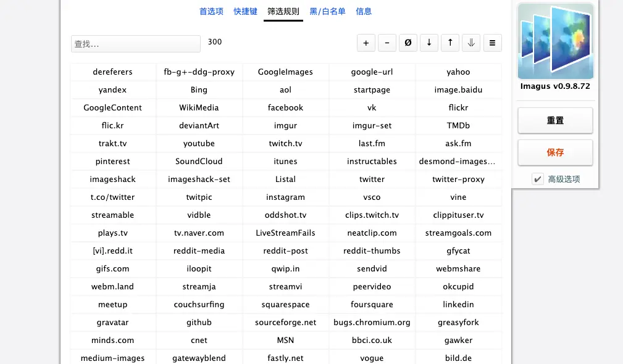Screen dimensions: 623x364
Task: Switch to the 快捷键 tab
Action: [x=246, y=12]
